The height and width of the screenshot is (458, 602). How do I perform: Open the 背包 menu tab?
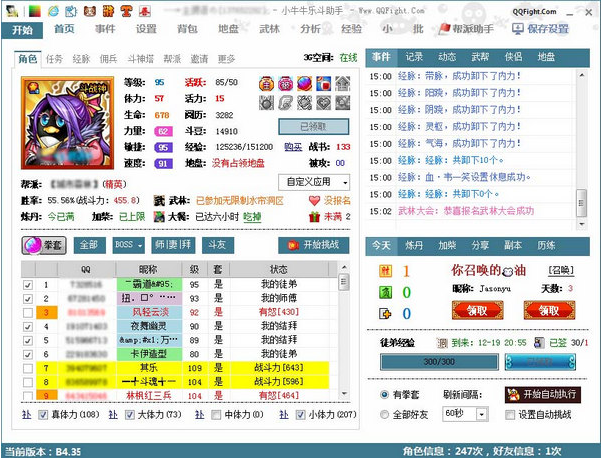pyautogui.click(x=187, y=29)
